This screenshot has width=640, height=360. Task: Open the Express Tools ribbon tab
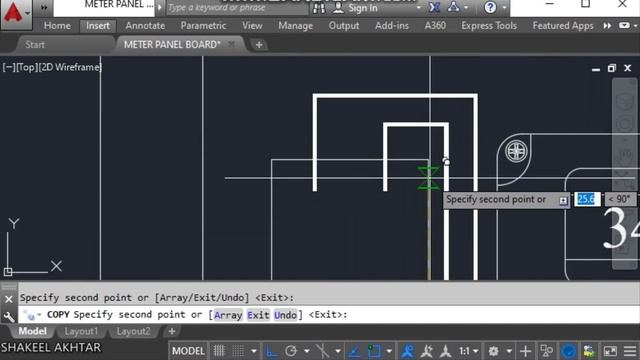(x=489, y=26)
